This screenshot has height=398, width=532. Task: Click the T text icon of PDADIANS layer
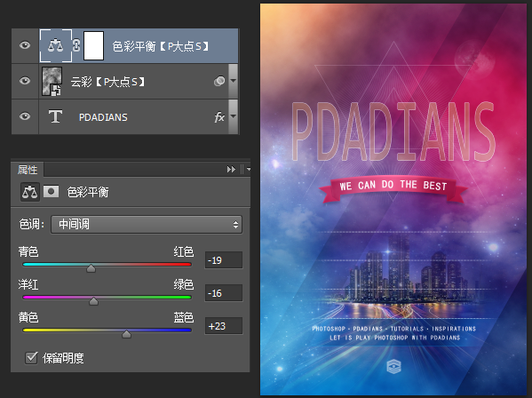[55, 116]
